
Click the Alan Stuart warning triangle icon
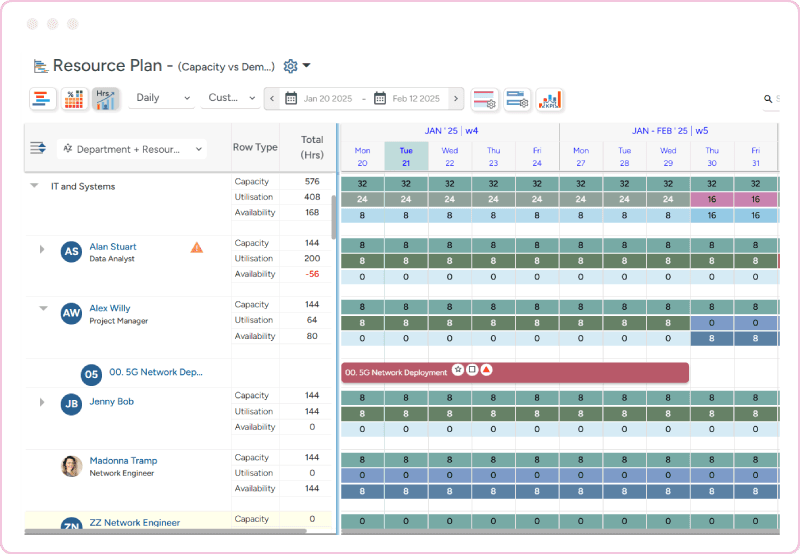pyautogui.click(x=197, y=248)
